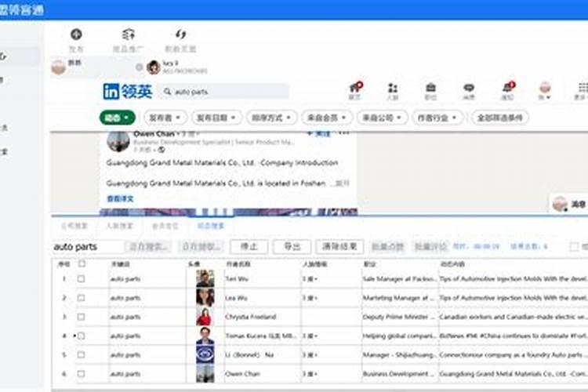Click the small round icon beside the first account tab

[139, 67]
